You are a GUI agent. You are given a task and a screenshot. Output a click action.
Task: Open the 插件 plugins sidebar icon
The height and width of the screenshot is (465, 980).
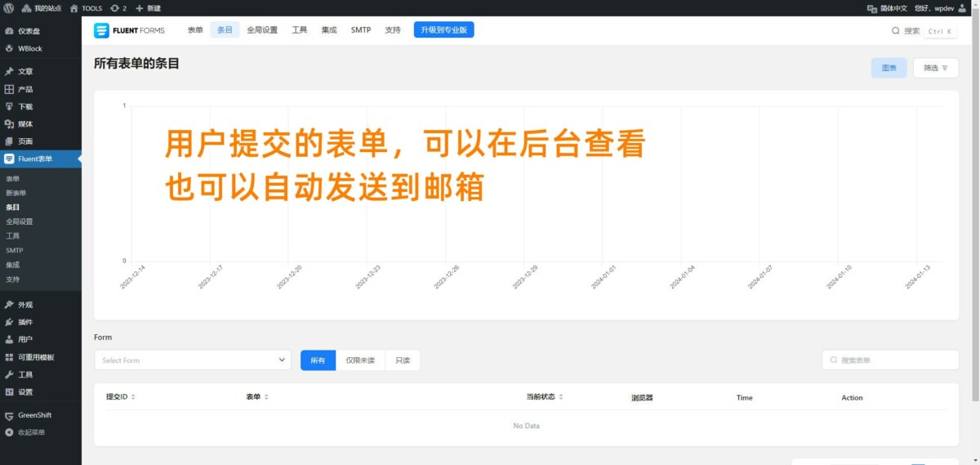[x=9, y=322]
